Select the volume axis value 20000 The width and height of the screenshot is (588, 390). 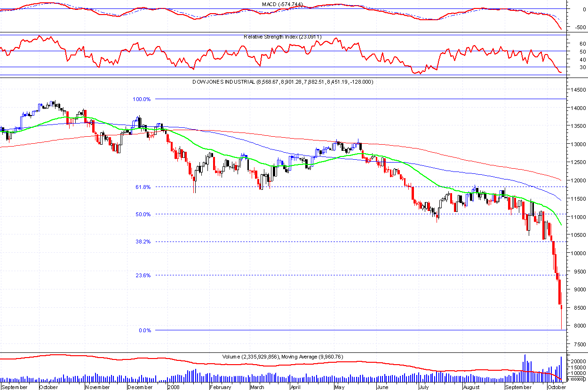pyautogui.click(x=577, y=361)
